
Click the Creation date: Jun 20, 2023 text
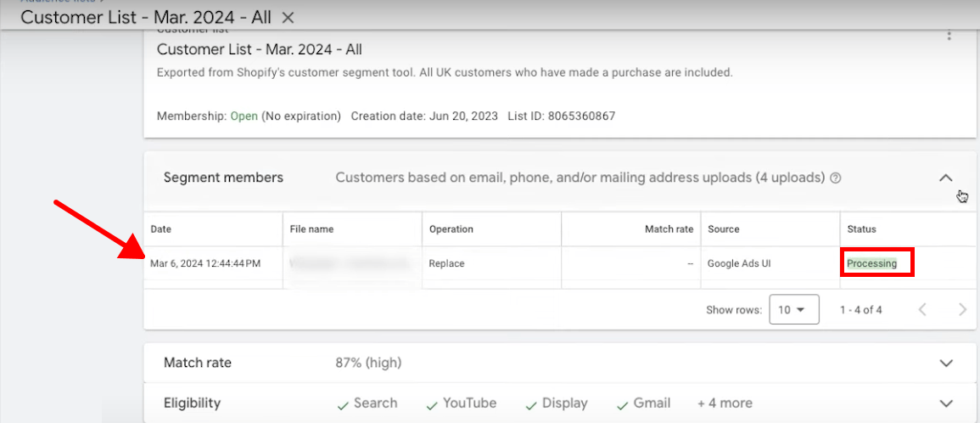[x=424, y=116]
